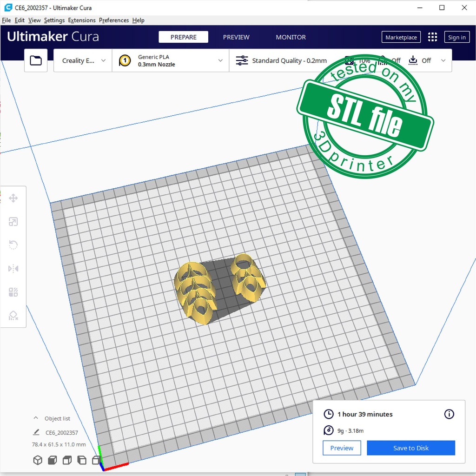
Task: Switch to 3D view cube icon
Action: pos(38,460)
